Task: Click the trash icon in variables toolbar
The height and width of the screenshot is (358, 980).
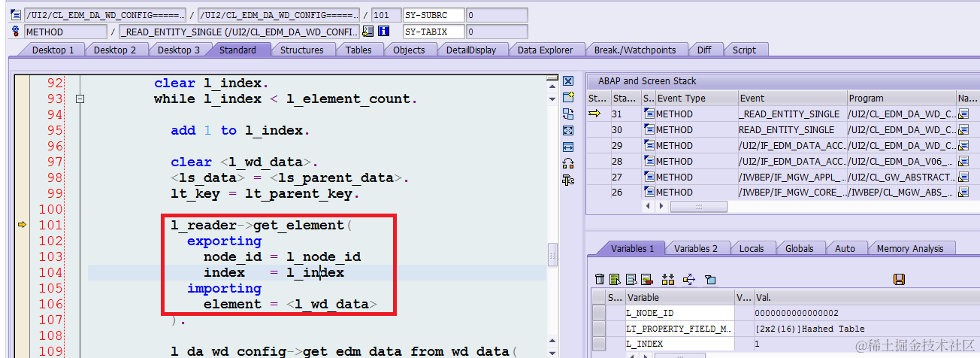Action: pyautogui.click(x=600, y=279)
